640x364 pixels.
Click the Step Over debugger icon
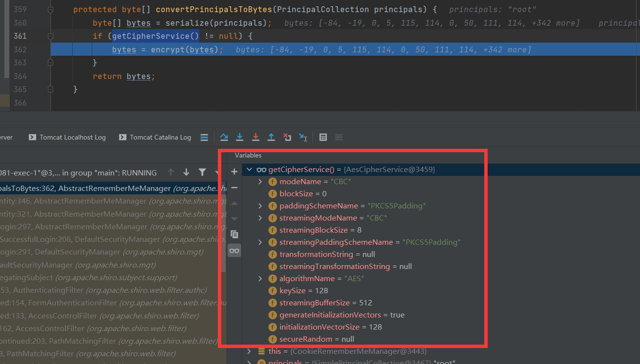tap(224, 138)
